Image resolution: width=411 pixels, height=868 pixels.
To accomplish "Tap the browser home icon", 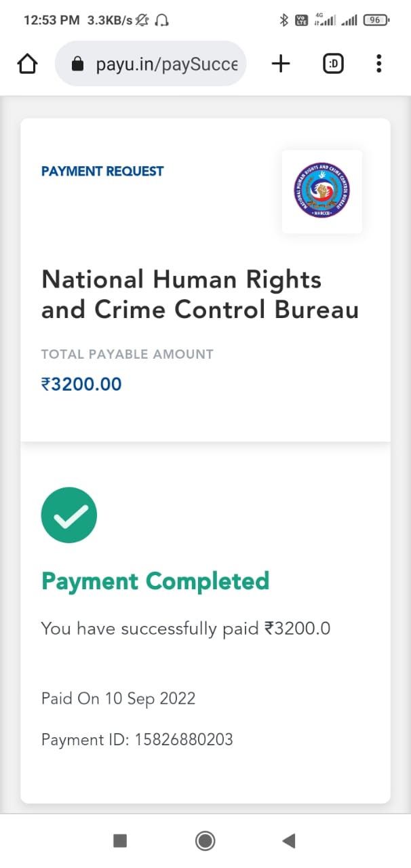I will (27, 64).
